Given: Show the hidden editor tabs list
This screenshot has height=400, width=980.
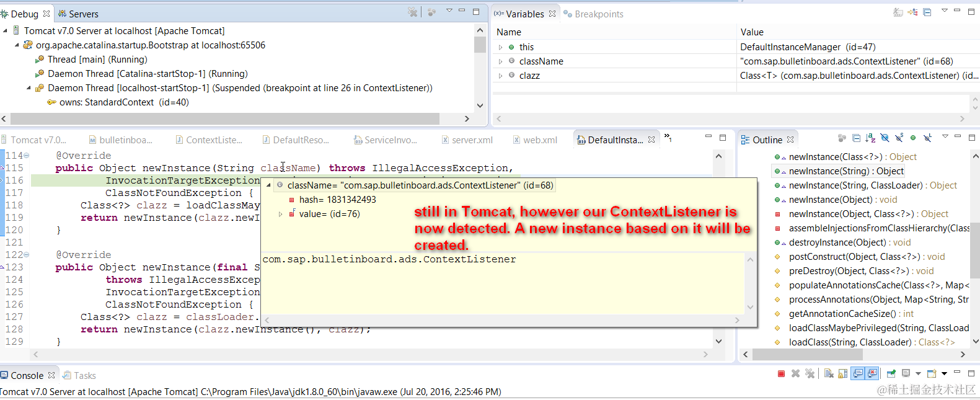Looking at the screenshot, I should (x=668, y=138).
